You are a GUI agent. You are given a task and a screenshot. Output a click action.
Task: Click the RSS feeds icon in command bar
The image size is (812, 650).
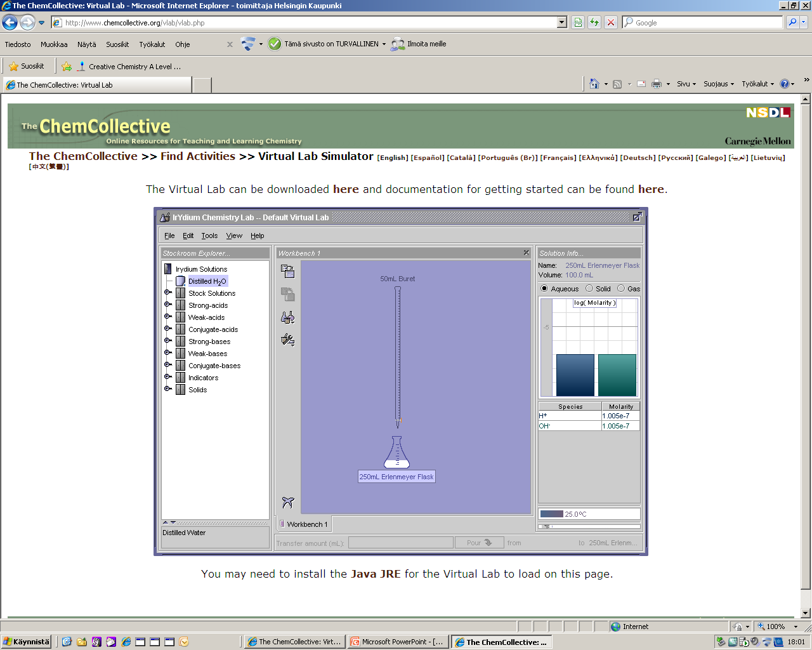[617, 84]
